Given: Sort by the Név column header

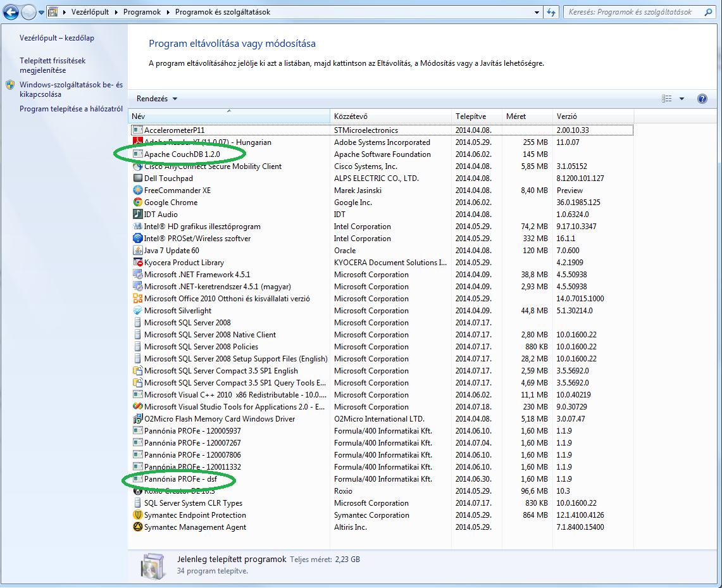Looking at the screenshot, I should tap(229, 116).
